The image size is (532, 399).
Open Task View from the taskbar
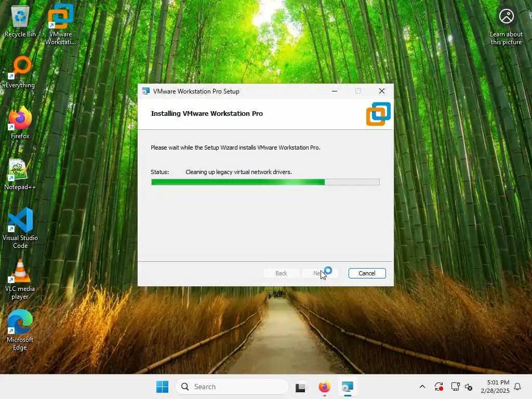(300, 387)
